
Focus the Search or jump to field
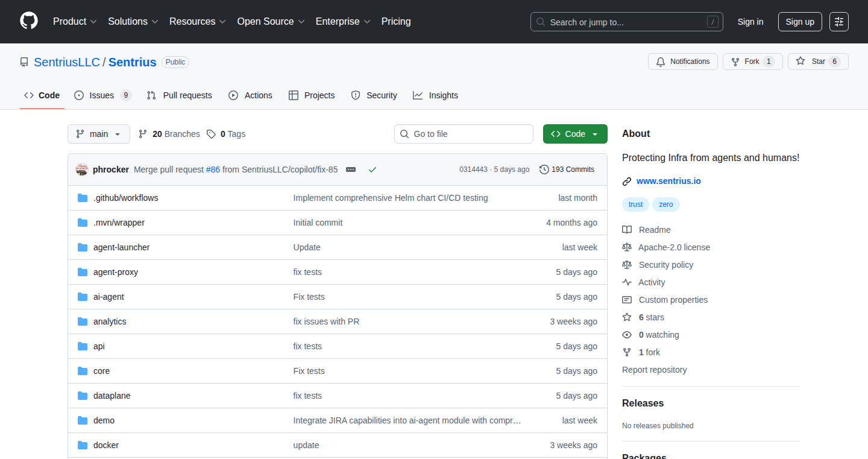[x=627, y=22]
